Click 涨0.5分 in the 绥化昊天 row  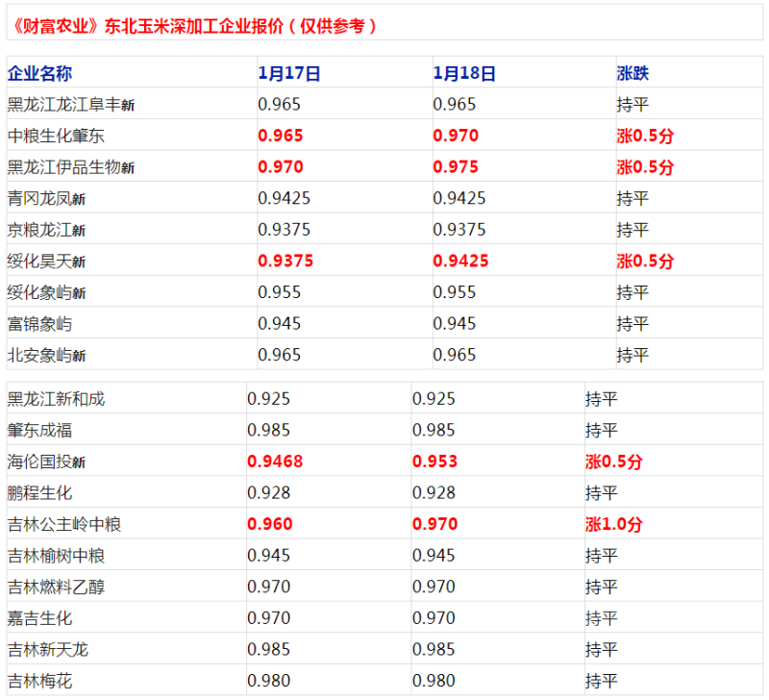point(645,262)
